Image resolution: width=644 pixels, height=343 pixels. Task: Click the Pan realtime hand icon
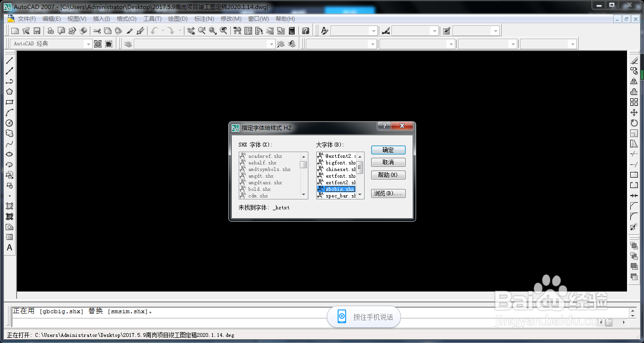191,31
